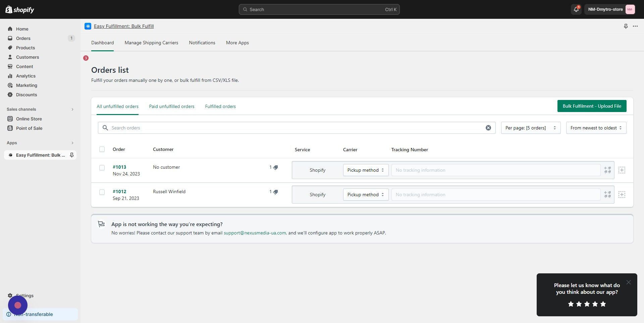Check the select-all orders checkbox

click(102, 149)
